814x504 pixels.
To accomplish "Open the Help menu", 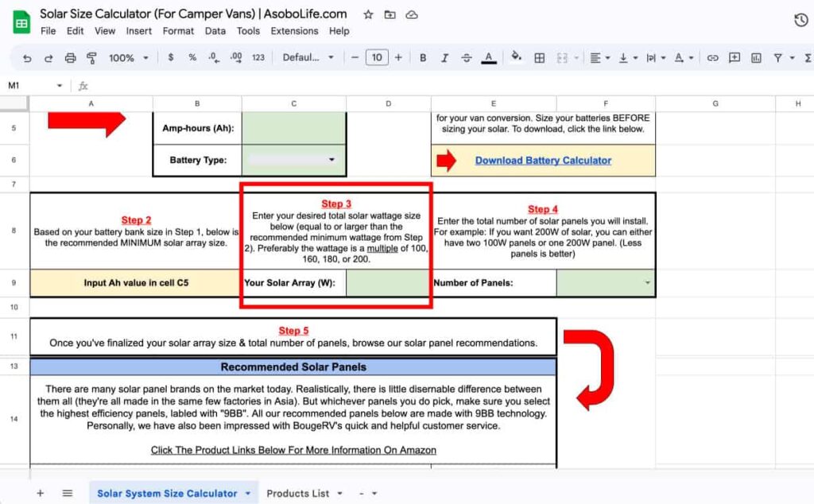I will pyautogui.click(x=339, y=31).
